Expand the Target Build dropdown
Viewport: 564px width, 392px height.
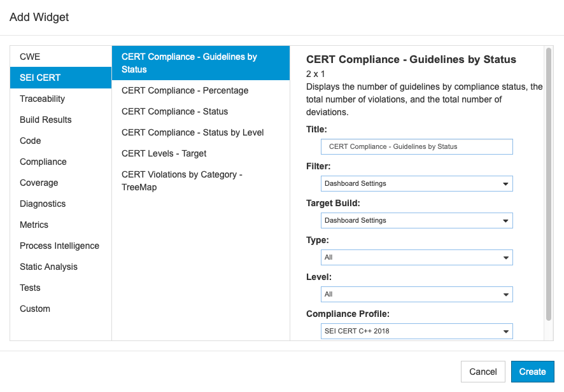[416, 220]
